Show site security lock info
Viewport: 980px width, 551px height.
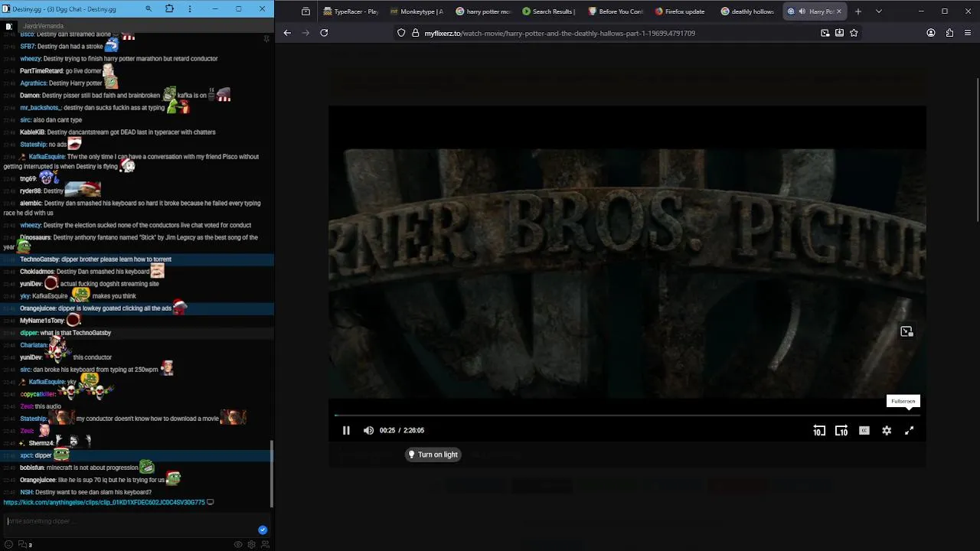coord(416,33)
